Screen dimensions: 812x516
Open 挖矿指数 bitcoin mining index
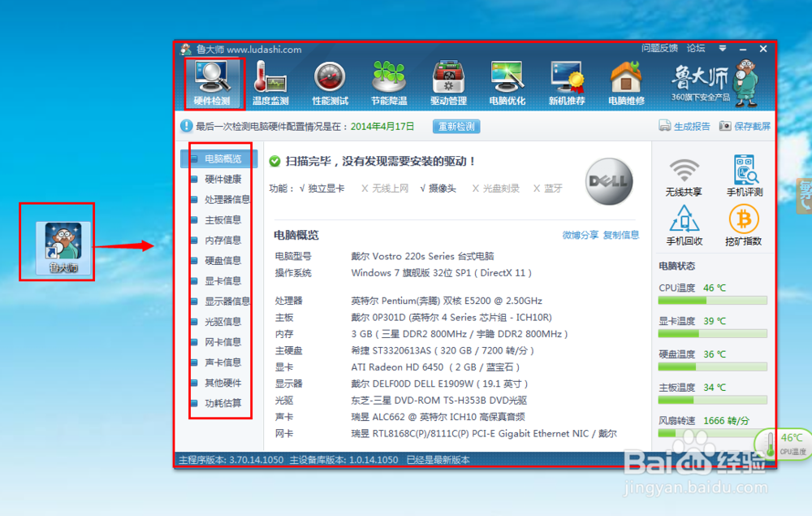(744, 225)
